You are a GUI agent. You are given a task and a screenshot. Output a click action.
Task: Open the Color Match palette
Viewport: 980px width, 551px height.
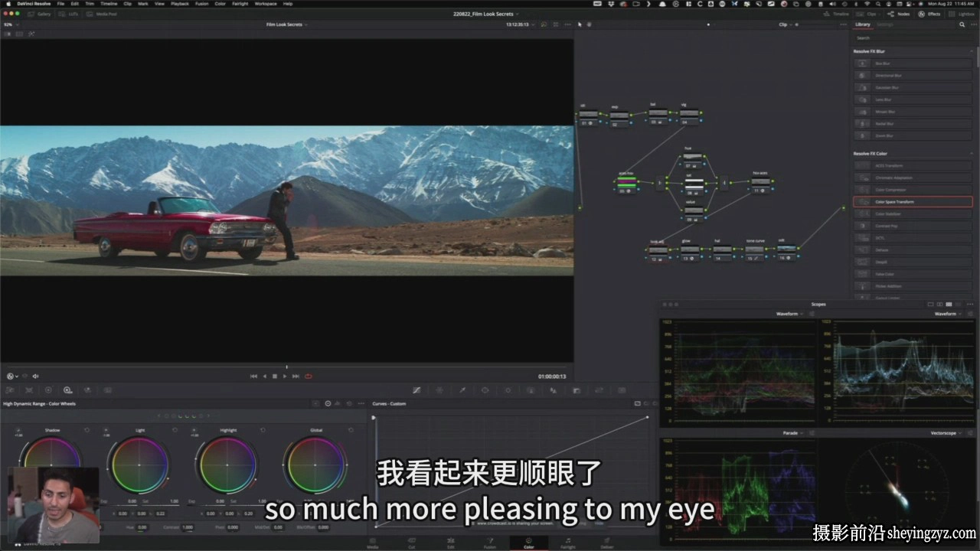(x=29, y=390)
